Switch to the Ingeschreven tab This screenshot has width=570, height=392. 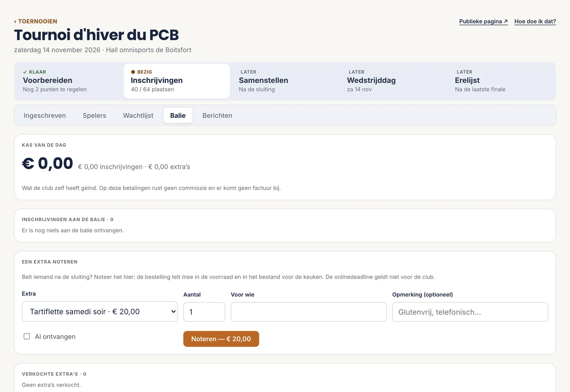[45, 115]
